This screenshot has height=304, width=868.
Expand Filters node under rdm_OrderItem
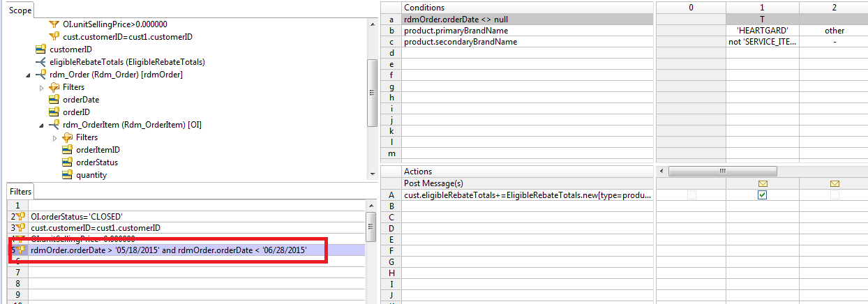pos(54,137)
